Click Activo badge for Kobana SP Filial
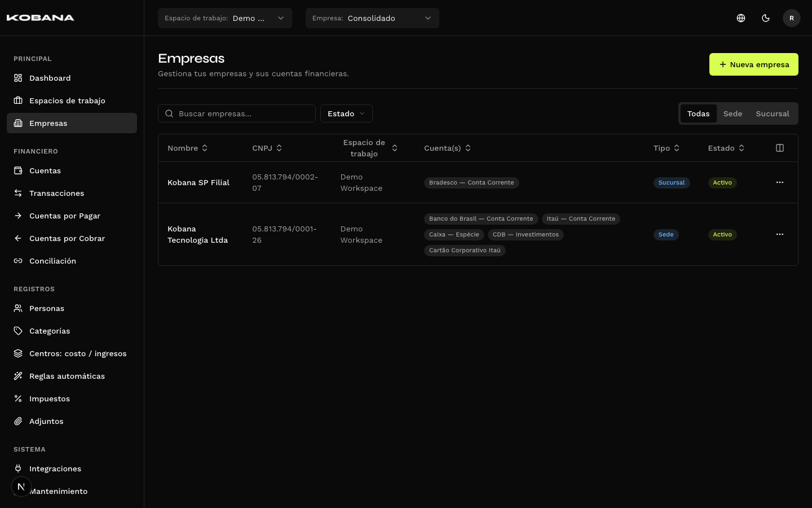Image resolution: width=812 pixels, height=508 pixels. click(x=722, y=182)
